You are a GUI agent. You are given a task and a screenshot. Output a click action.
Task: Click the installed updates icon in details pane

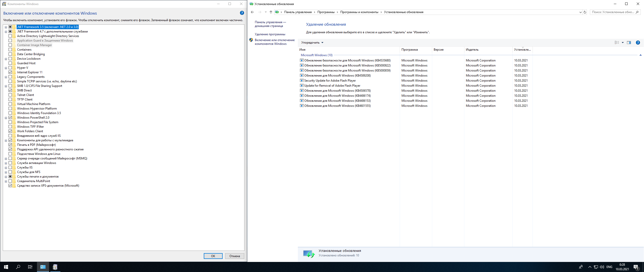point(309,254)
